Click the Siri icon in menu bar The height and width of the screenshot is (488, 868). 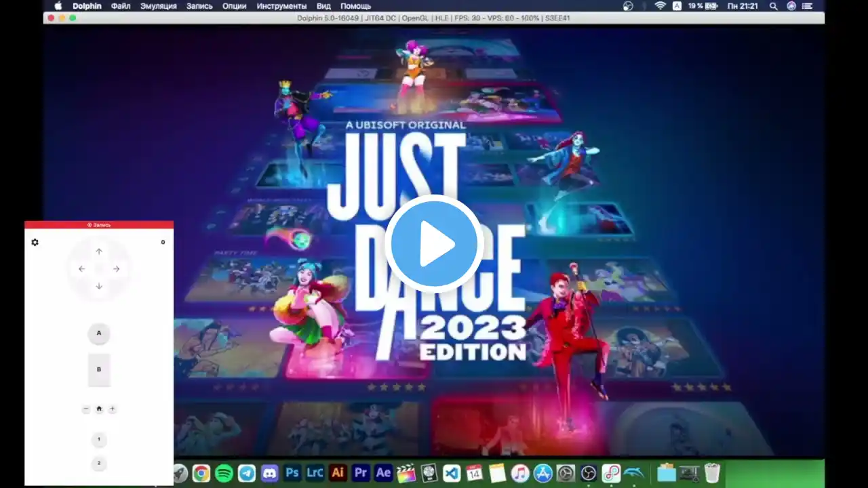point(791,6)
